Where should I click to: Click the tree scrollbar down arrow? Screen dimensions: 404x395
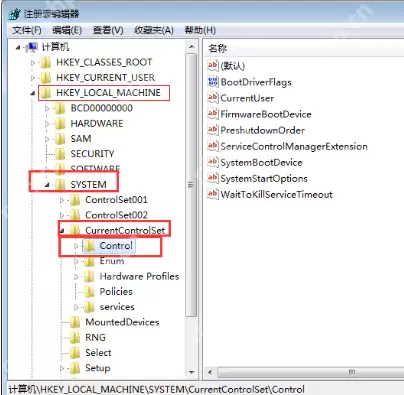pos(191,372)
